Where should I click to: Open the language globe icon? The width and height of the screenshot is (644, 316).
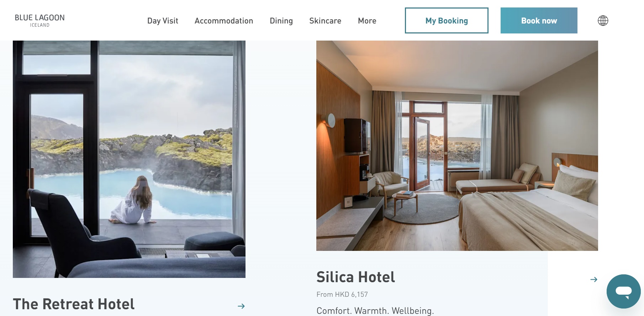pos(603,21)
